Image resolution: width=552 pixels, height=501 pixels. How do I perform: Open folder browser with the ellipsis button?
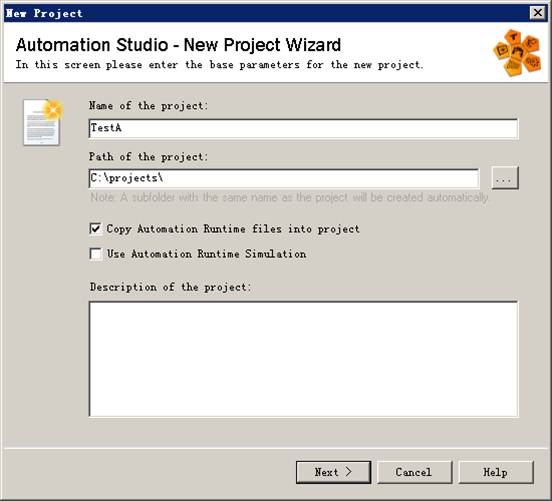505,178
